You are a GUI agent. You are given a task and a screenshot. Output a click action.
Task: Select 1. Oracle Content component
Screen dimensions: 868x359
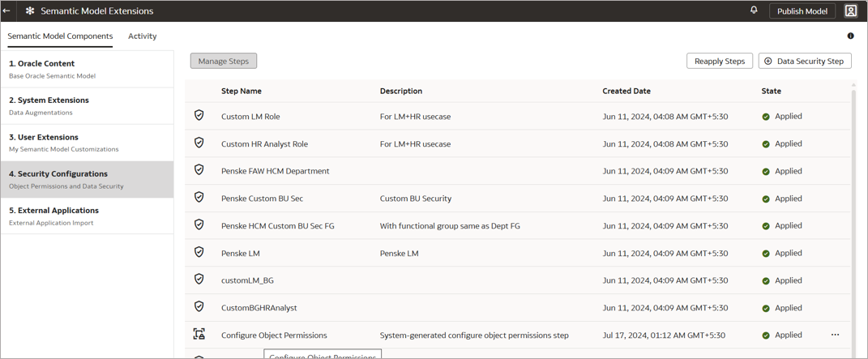(87, 69)
